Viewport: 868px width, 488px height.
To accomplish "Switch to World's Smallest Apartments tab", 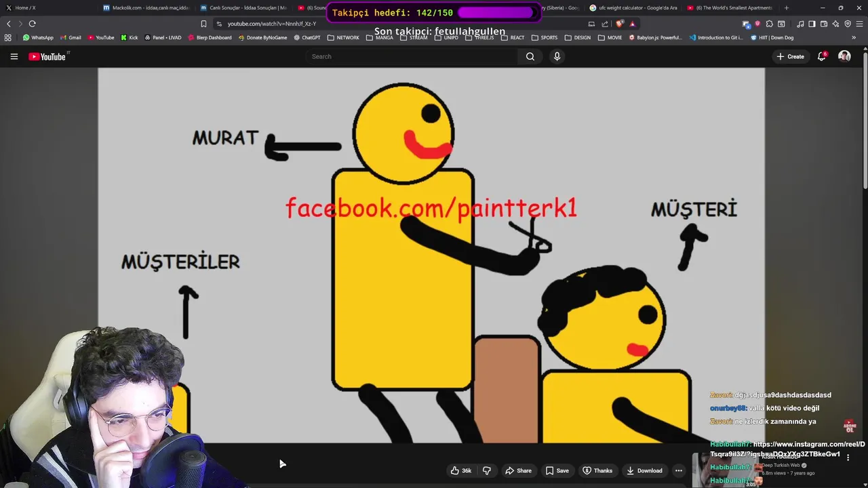I will pyautogui.click(x=731, y=7).
